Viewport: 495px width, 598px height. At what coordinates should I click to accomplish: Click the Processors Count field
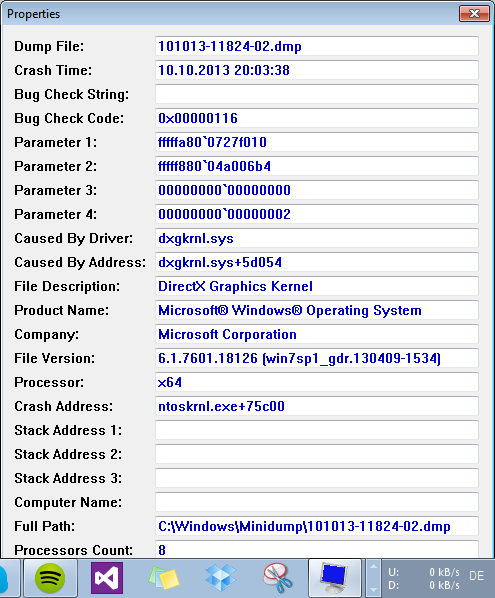(317, 550)
